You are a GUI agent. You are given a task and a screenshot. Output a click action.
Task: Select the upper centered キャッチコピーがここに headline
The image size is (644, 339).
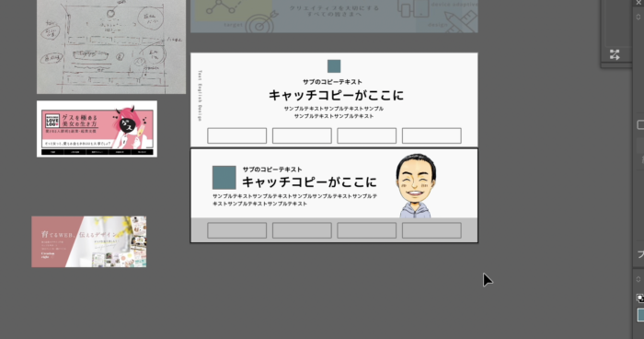pos(336,95)
